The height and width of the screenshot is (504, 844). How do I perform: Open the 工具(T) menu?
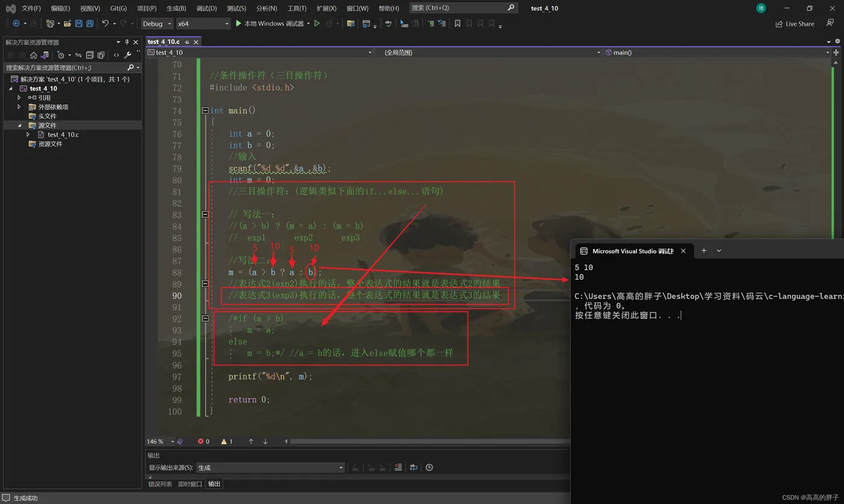[297, 8]
